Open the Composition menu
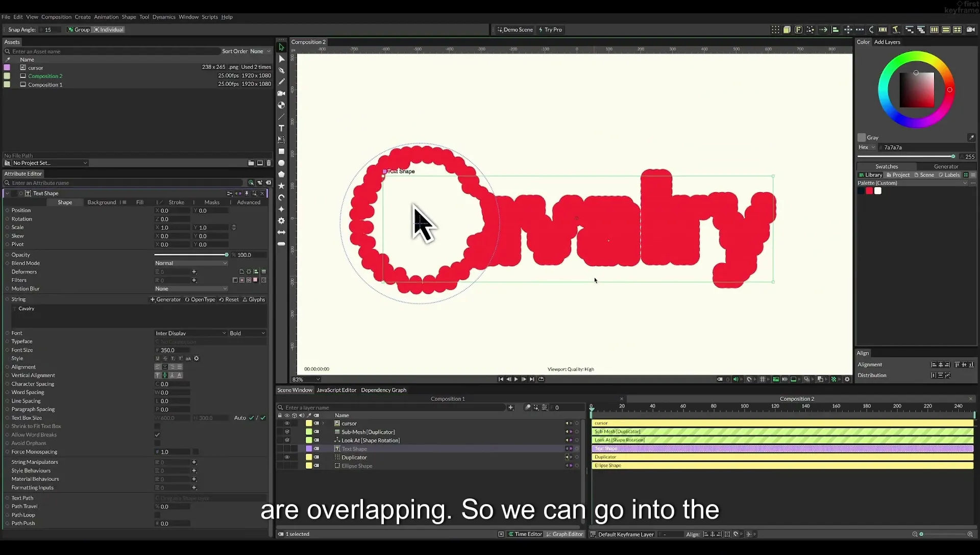 [56, 17]
